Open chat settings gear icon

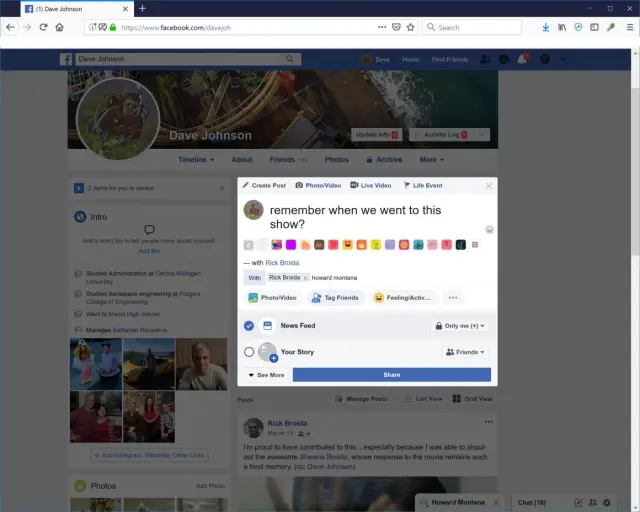(607, 503)
